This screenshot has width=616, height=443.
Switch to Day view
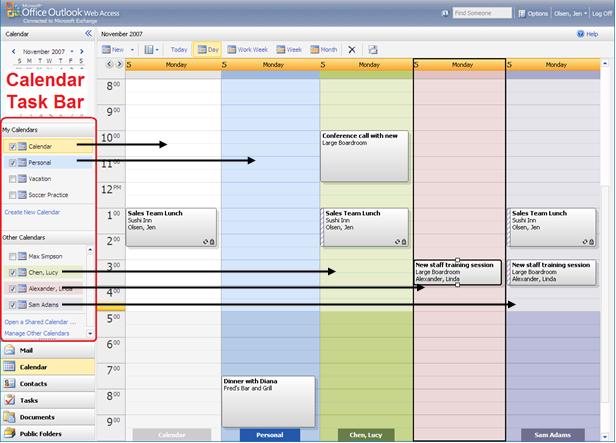(x=208, y=49)
